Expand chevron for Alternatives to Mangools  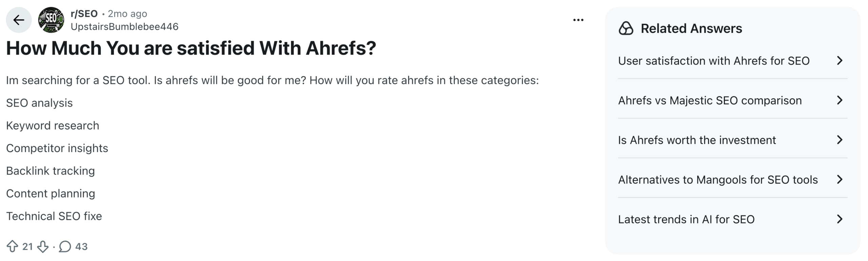(840, 180)
